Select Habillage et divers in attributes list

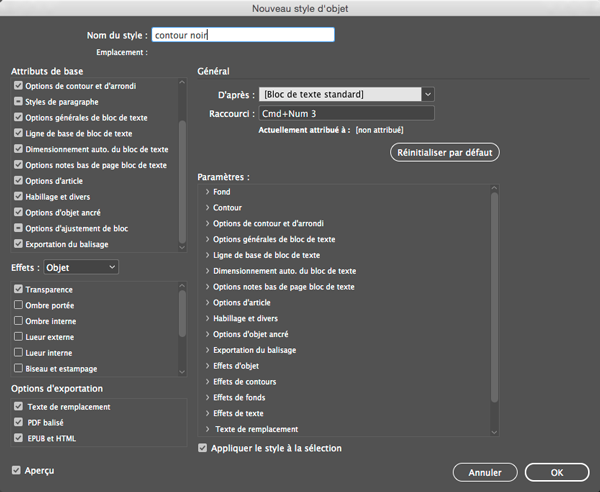click(x=59, y=197)
